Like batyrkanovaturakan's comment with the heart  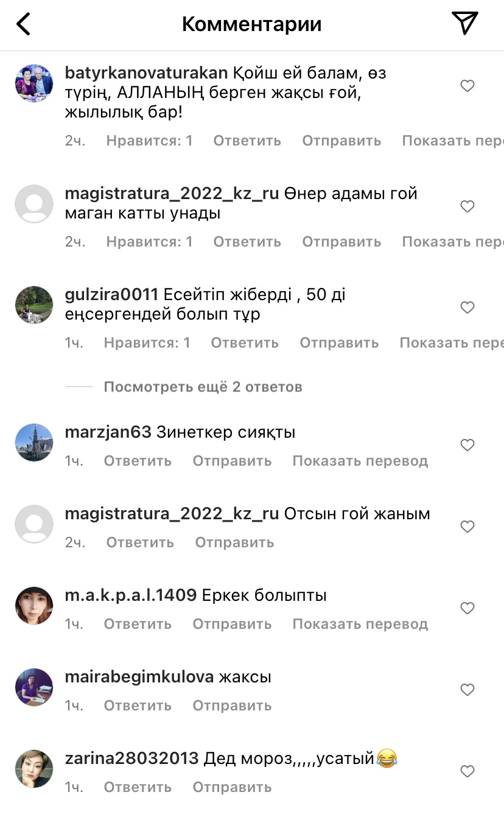pos(467,86)
